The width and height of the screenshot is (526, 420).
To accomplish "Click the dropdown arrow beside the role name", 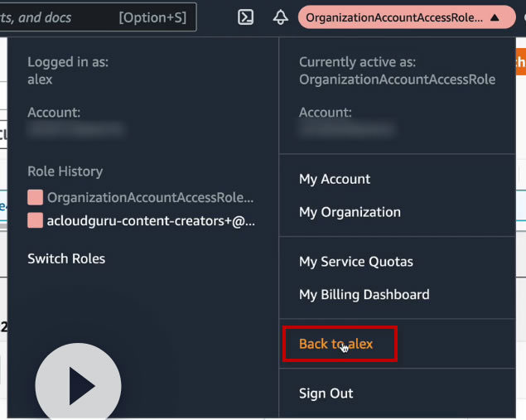I will click(x=495, y=17).
